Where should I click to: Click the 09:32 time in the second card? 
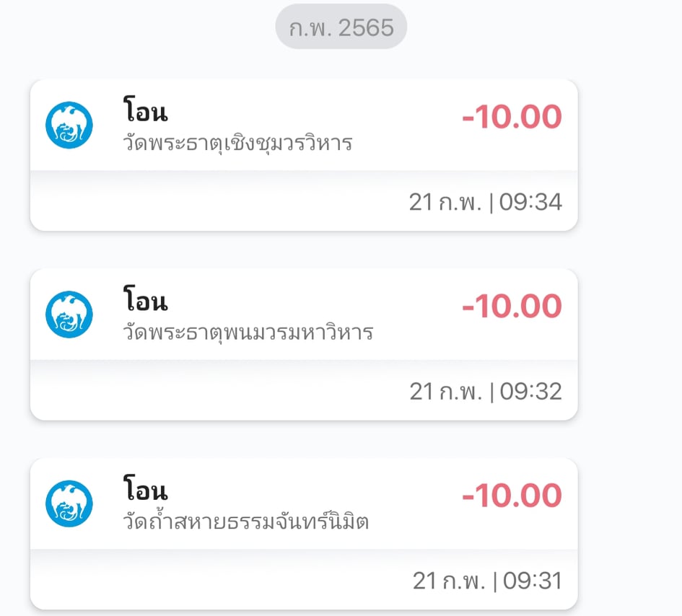click(x=530, y=392)
